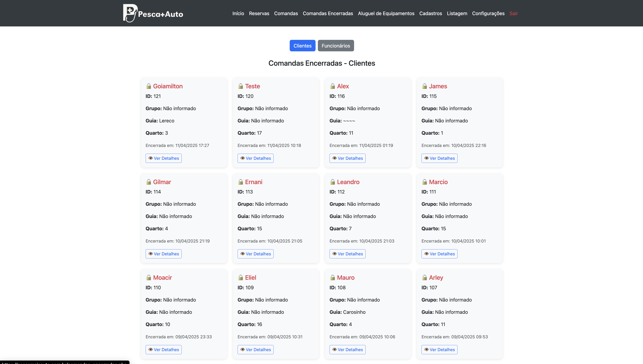Screen dimensions: 643x364
Task: Go to Reservas page
Action: click(259, 13)
